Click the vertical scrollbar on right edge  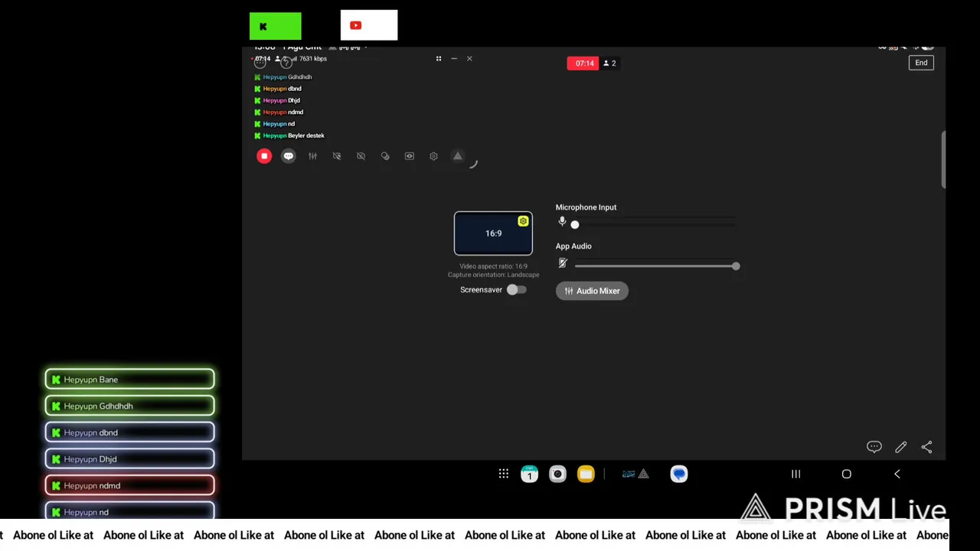point(943,159)
